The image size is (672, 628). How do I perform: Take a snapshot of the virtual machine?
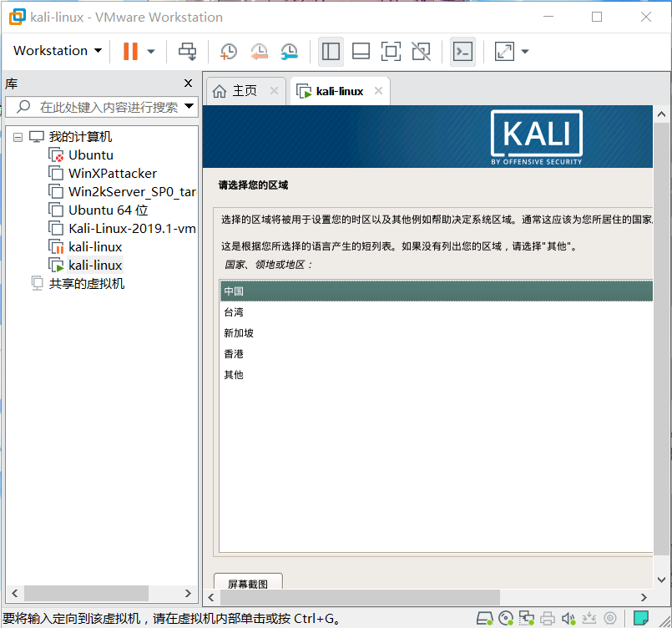pos(229,52)
